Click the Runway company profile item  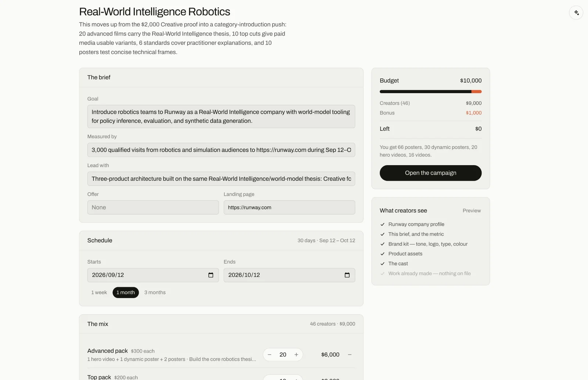(416, 224)
